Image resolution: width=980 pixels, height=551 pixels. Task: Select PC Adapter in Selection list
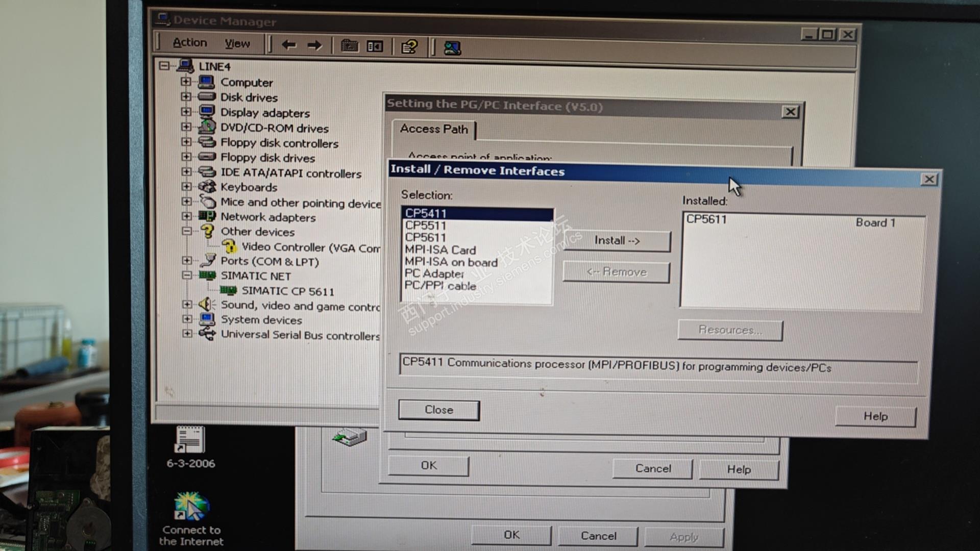[434, 274]
